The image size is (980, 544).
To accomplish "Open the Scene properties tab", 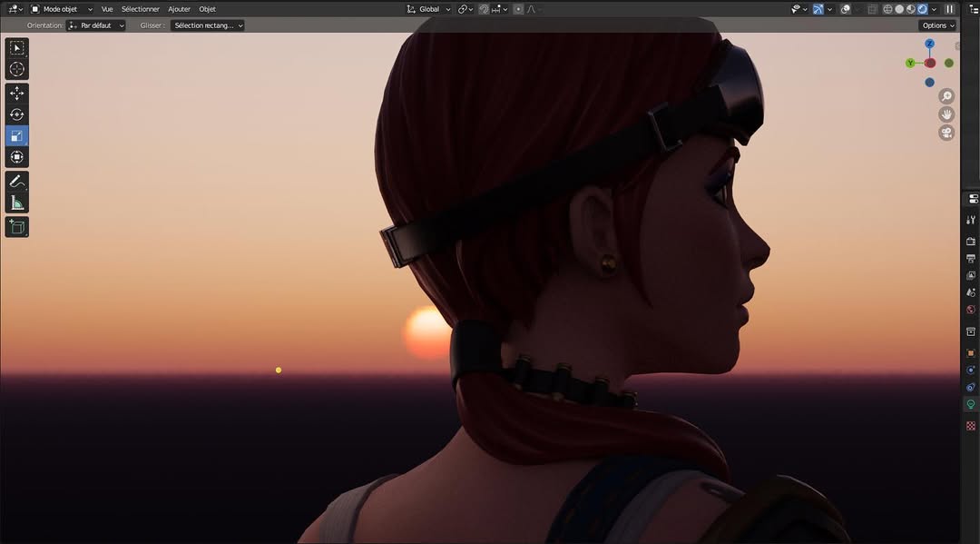I will (x=971, y=292).
